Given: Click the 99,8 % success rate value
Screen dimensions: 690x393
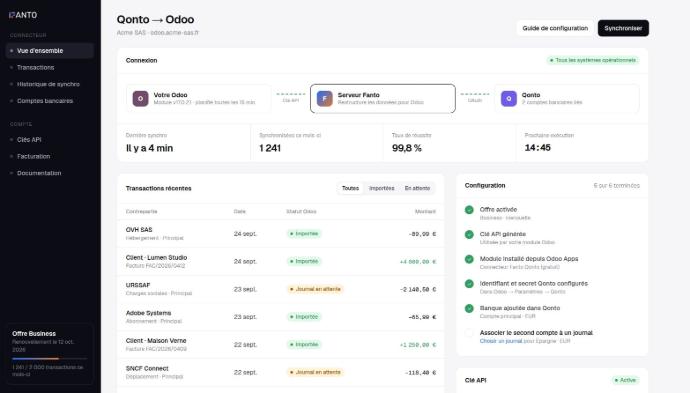Looking at the screenshot, I should [x=407, y=148].
